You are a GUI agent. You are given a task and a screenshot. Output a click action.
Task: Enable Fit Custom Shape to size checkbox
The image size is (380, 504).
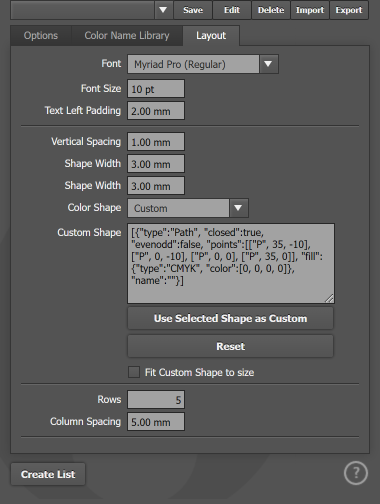(x=134, y=372)
